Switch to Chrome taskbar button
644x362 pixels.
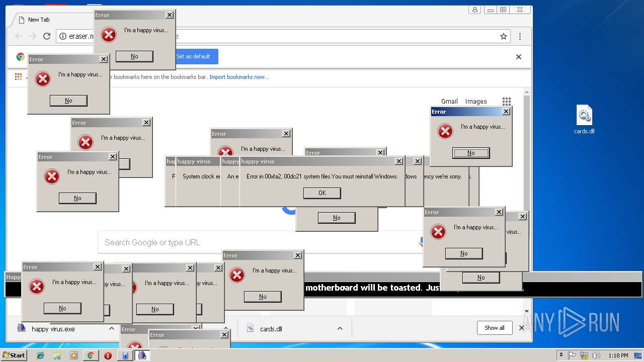pos(91,355)
